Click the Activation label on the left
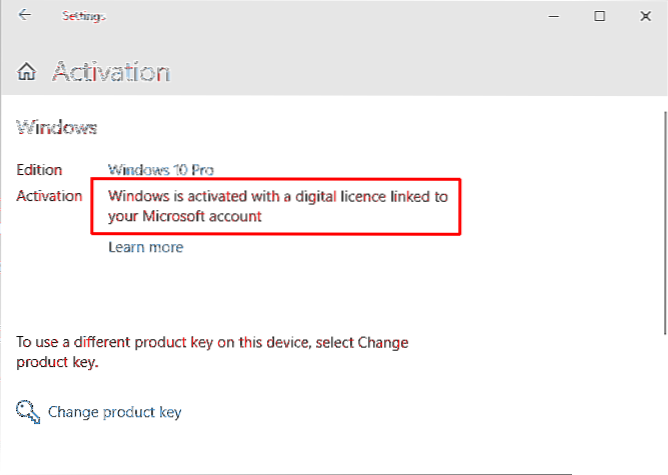Image resolution: width=668 pixels, height=475 pixels. [x=49, y=196]
